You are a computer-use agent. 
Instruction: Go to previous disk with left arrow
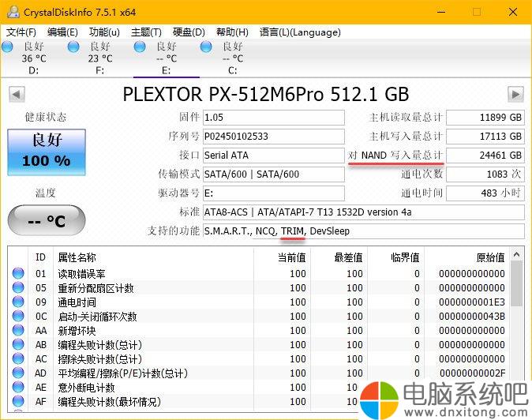click(x=17, y=94)
